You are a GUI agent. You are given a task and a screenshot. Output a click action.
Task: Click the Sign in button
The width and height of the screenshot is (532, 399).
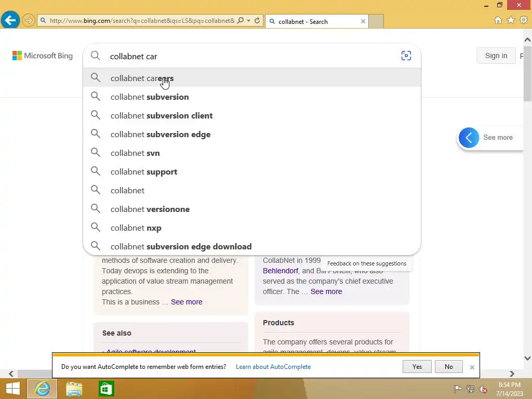tap(496, 56)
